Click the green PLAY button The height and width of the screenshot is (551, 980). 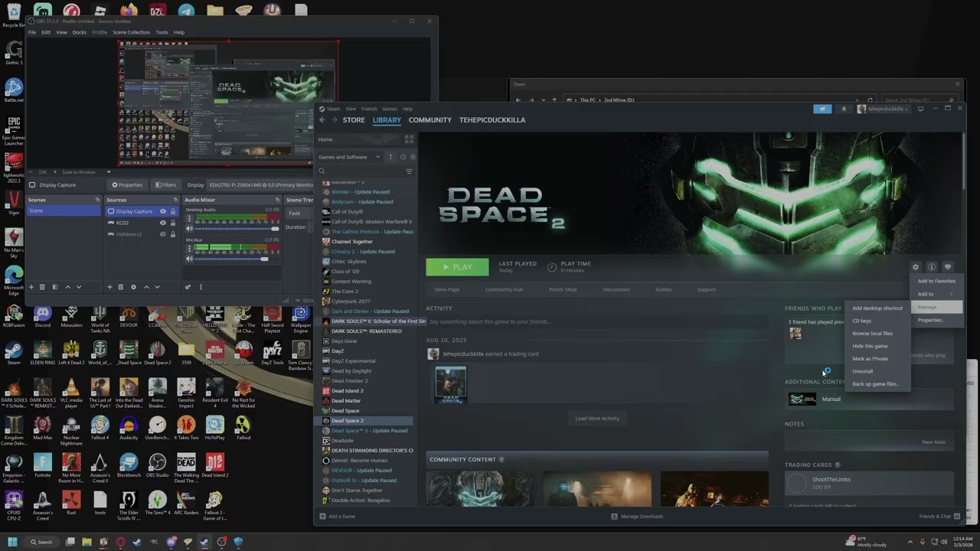[x=457, y=267]
